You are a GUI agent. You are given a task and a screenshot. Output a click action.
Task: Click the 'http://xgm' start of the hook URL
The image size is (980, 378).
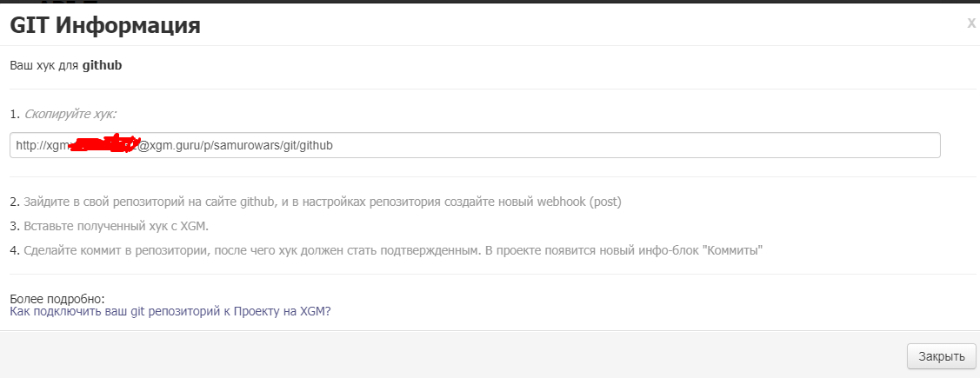pyautogui.click(x=41, y=146)
